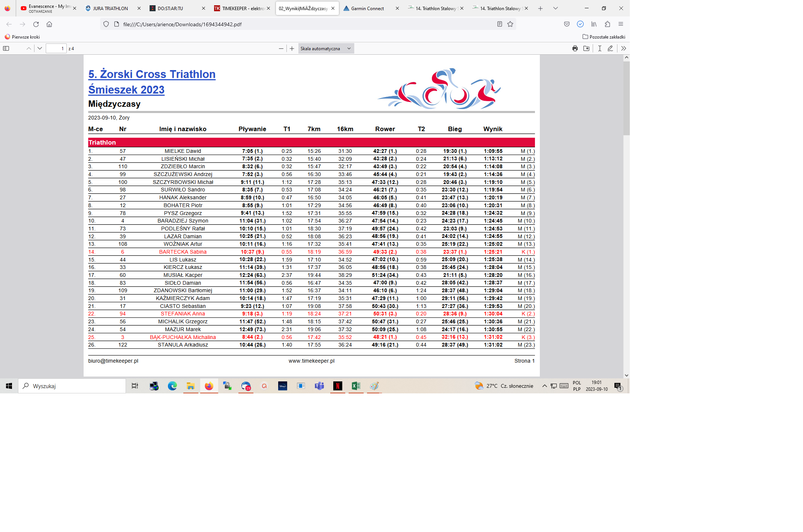Open weather widget 27°C
The image size is (803, 532).
coord(504,386)
